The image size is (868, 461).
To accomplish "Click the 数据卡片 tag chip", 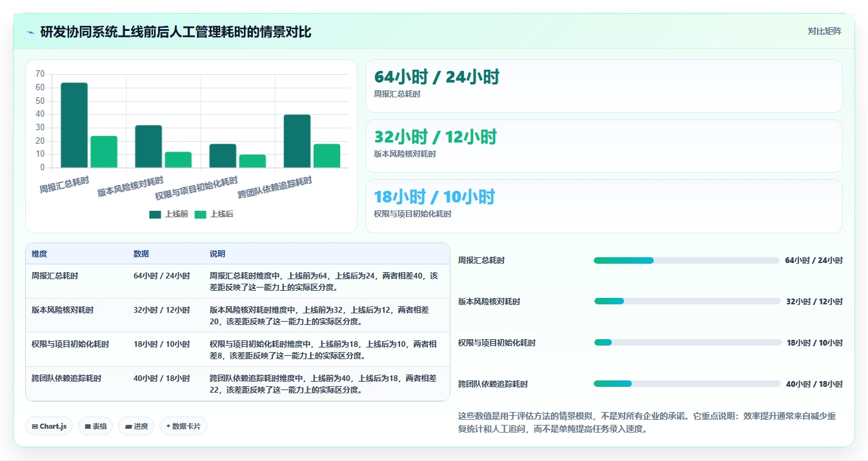I will tap(183, 426).
